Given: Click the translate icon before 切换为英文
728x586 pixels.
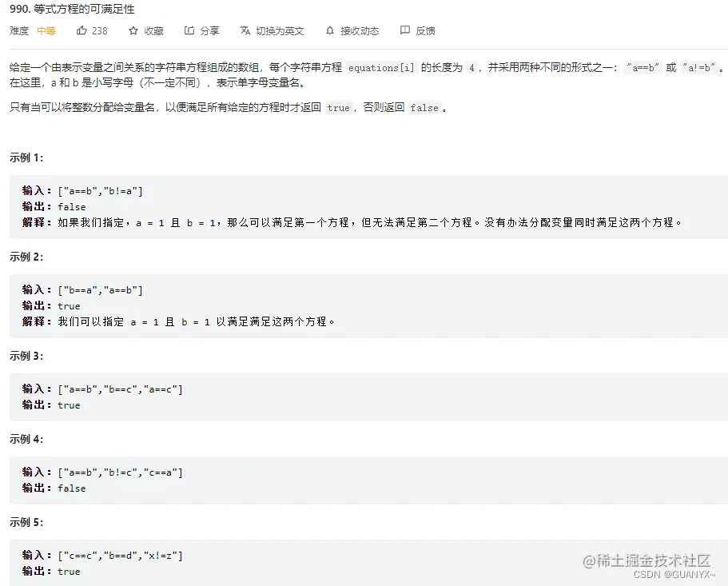Looking at the screenshot, I should click(x=245, y=30).
